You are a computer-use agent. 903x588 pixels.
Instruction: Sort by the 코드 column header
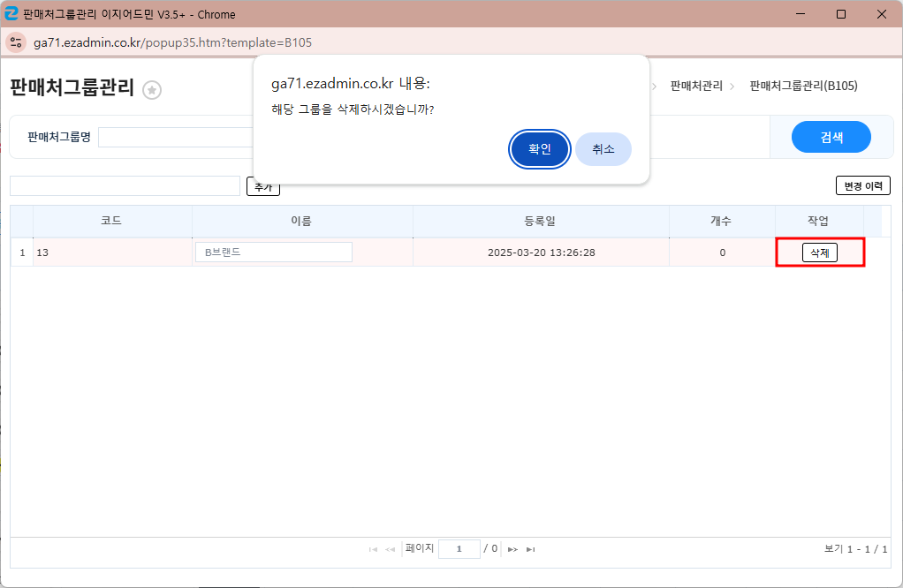point(111,221)
